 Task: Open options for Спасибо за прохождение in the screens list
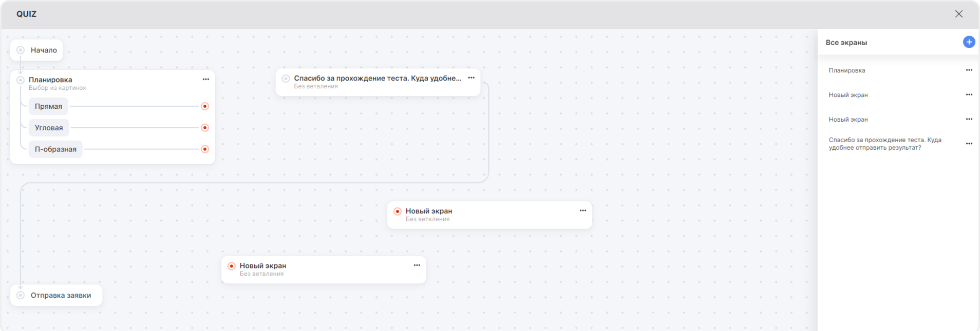point(969,144)
